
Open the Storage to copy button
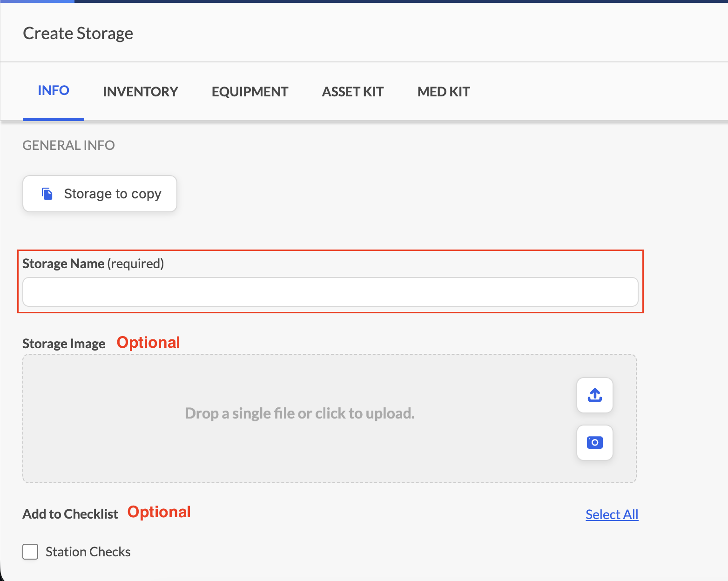point(100,194)
